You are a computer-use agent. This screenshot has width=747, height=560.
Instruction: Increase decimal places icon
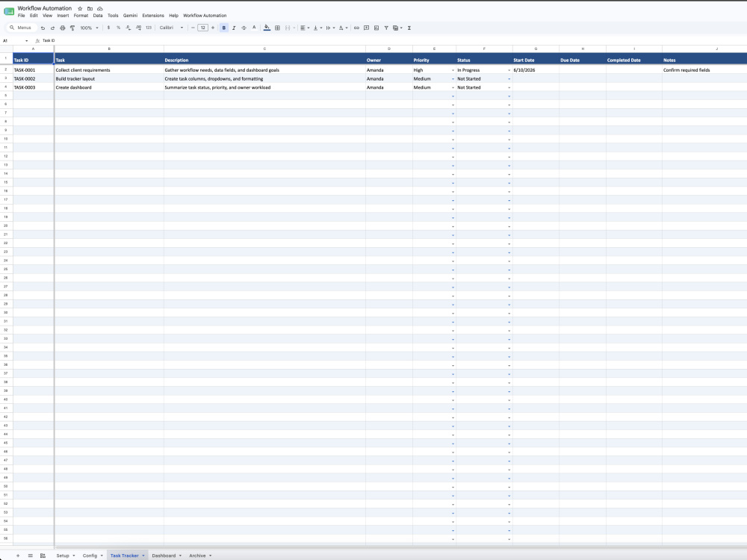point(138,28)
